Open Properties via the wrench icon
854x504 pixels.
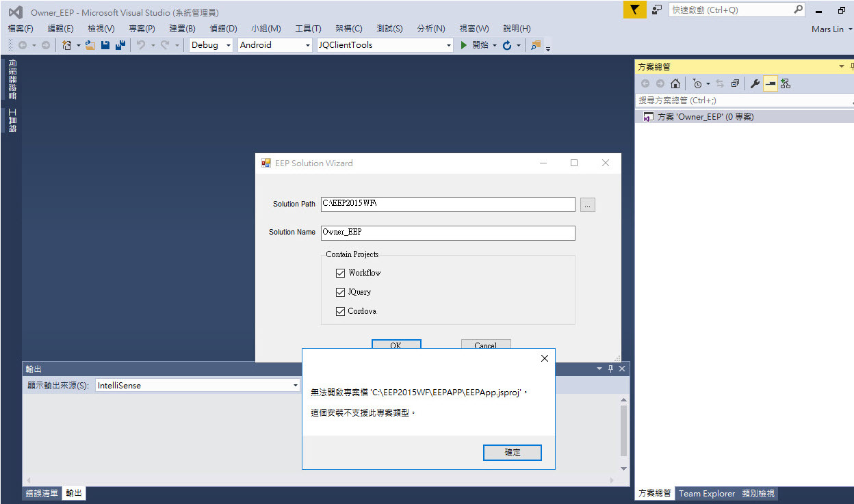(x=755, y=83)
